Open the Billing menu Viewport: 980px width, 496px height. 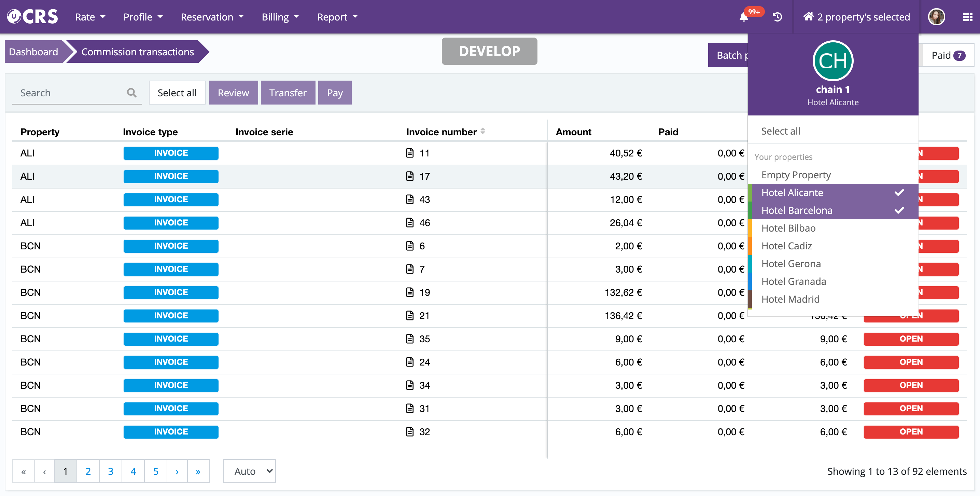point(280,17)
